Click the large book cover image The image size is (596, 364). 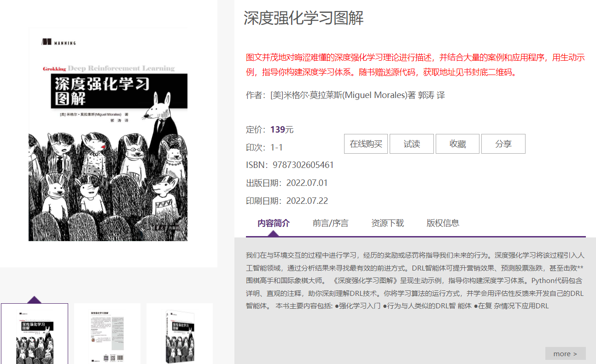click(108, 134)
